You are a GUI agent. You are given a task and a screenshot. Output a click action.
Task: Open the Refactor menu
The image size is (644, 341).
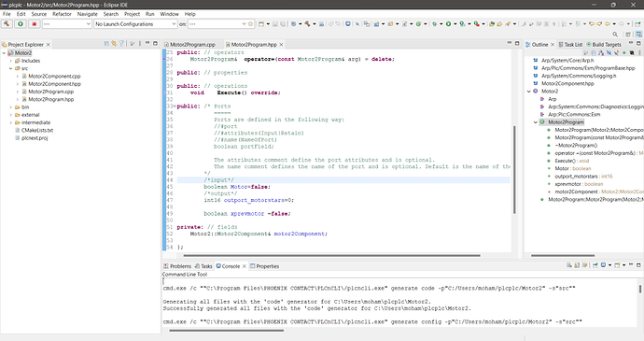62,14
